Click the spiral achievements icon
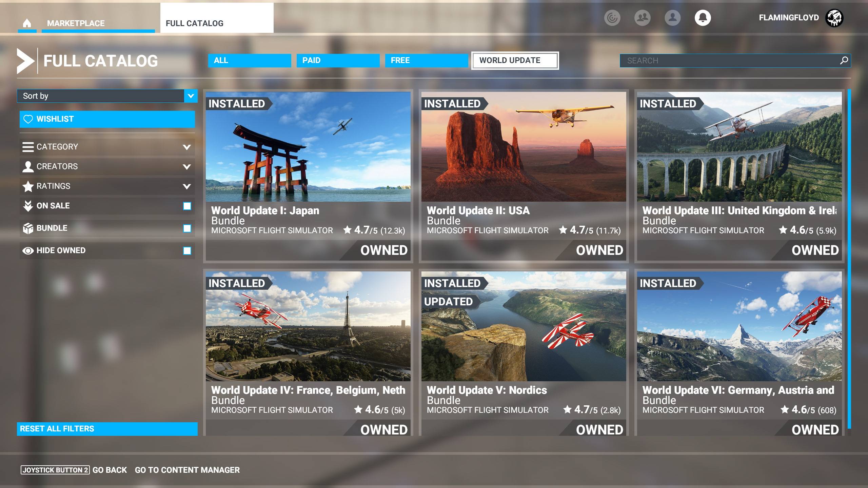 coord(612,18)
